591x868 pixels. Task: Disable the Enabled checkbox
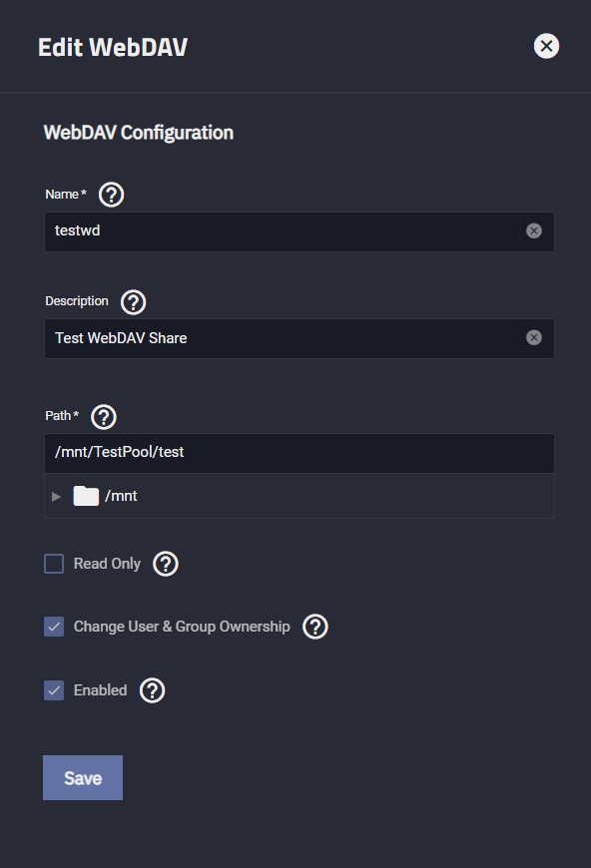click(54, 690)
